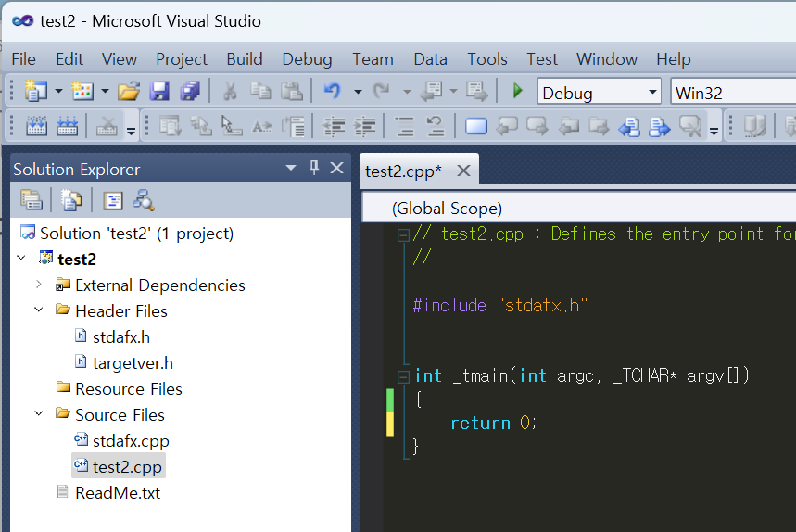Click the Paste clipboard icon
Image resolution: width=796 pixels, height=532 pixels.
click(291, 92)
